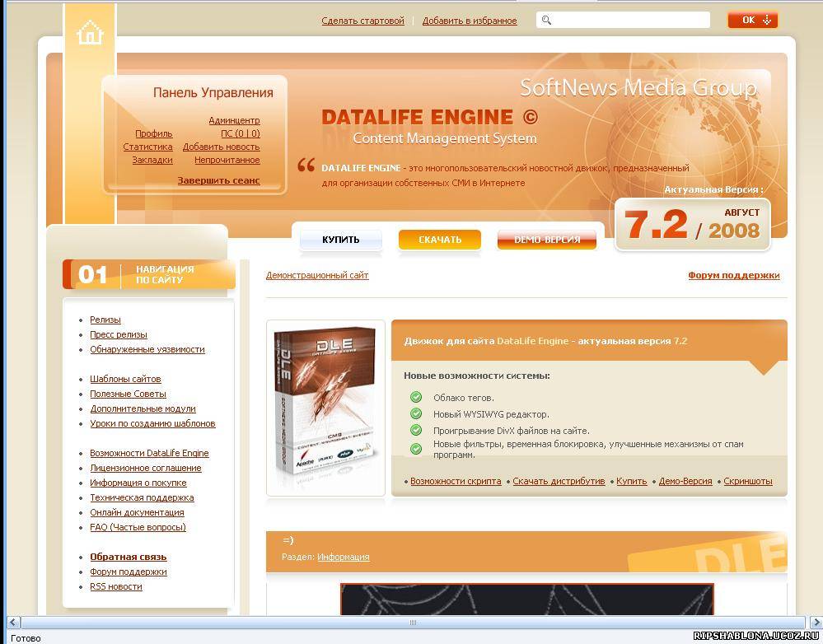
Task: Click the СКАЧАТЬ button
Action: click(x=440, y=240)
